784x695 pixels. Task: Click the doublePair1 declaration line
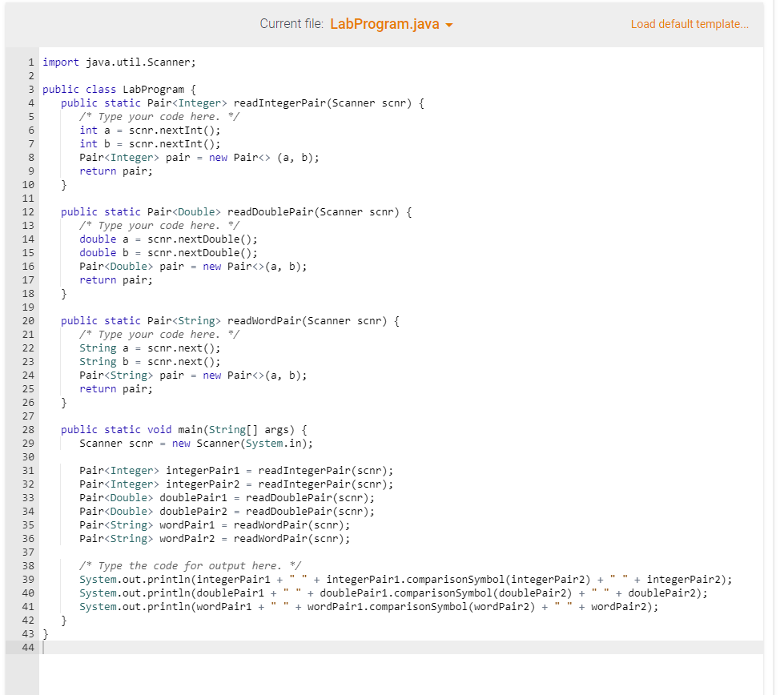(x=227, y=498)
